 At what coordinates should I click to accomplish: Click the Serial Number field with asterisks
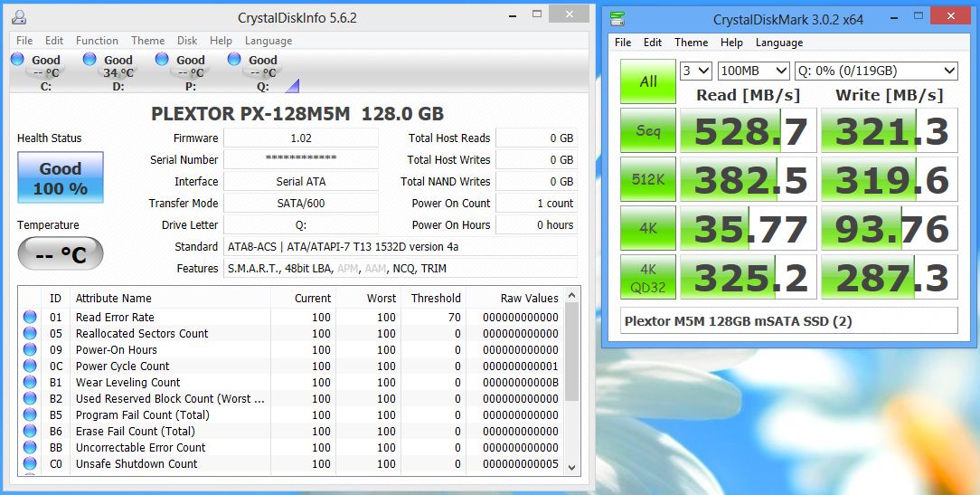[x=301, y=159]
